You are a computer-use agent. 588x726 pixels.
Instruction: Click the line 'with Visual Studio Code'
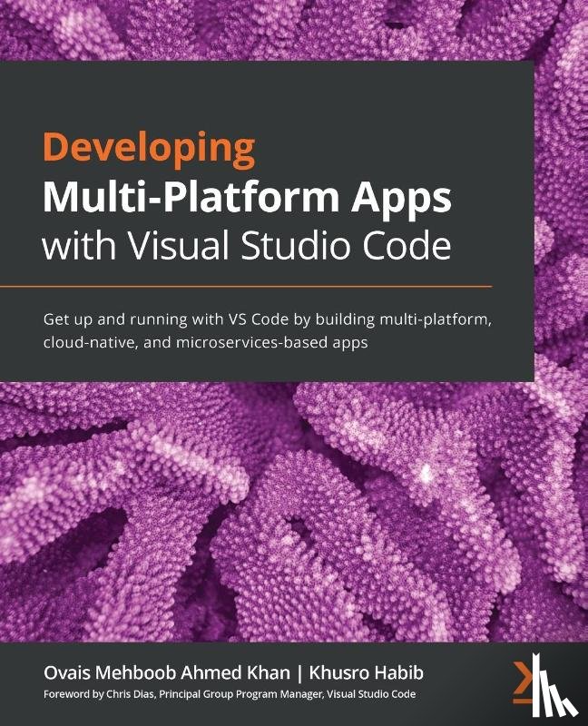(247, 244)
